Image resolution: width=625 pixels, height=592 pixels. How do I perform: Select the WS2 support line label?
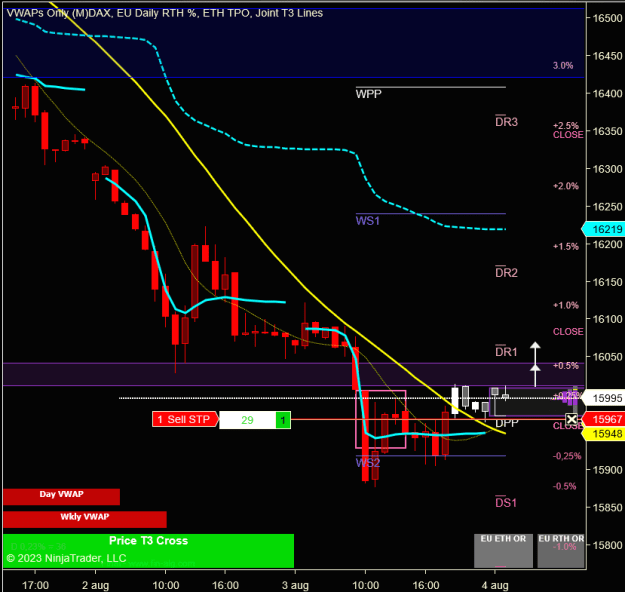368,463
